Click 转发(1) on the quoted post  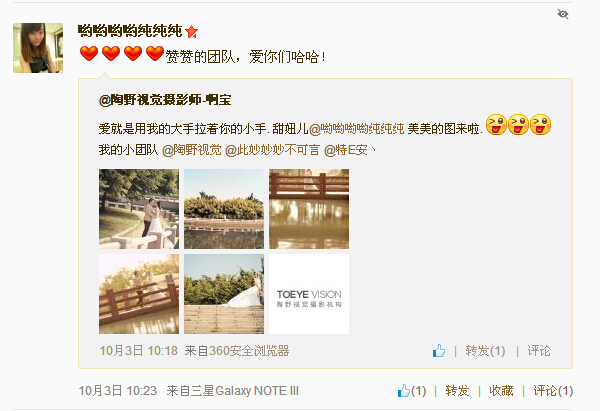click(485, 351)
